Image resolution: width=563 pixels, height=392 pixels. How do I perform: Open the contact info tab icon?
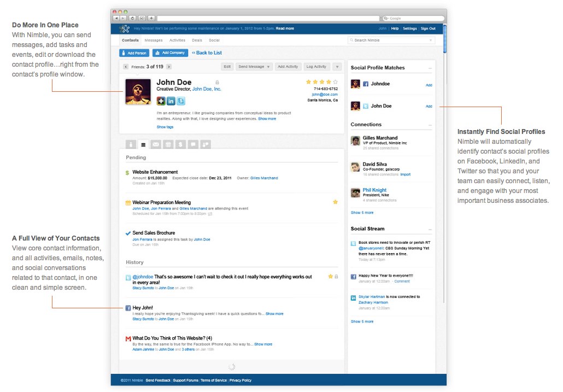[x=131, y=144]
